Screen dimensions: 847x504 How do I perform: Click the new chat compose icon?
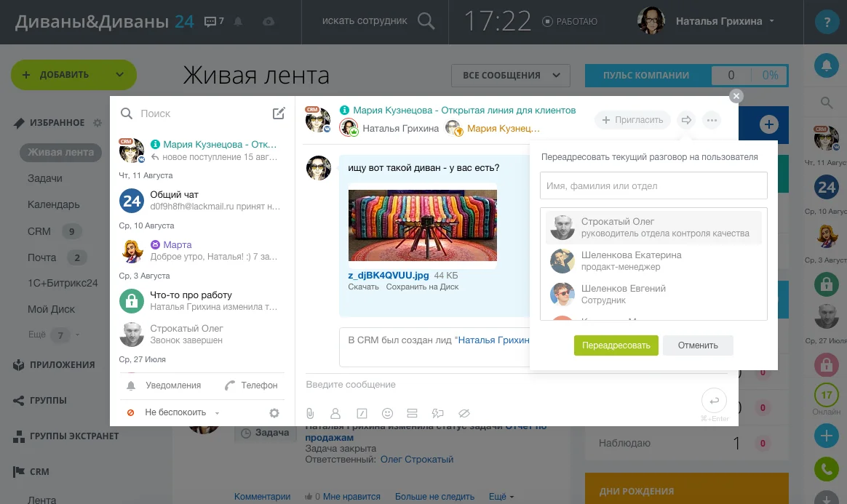coord(279,113)
